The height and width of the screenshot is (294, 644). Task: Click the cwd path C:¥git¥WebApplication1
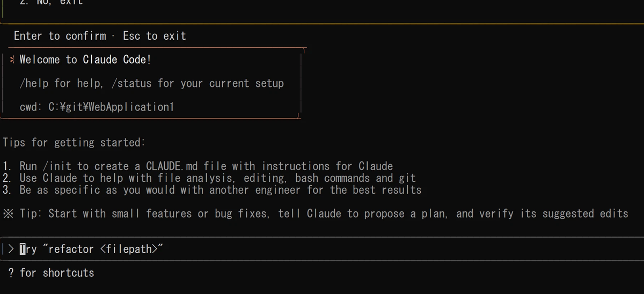[111, 107]
